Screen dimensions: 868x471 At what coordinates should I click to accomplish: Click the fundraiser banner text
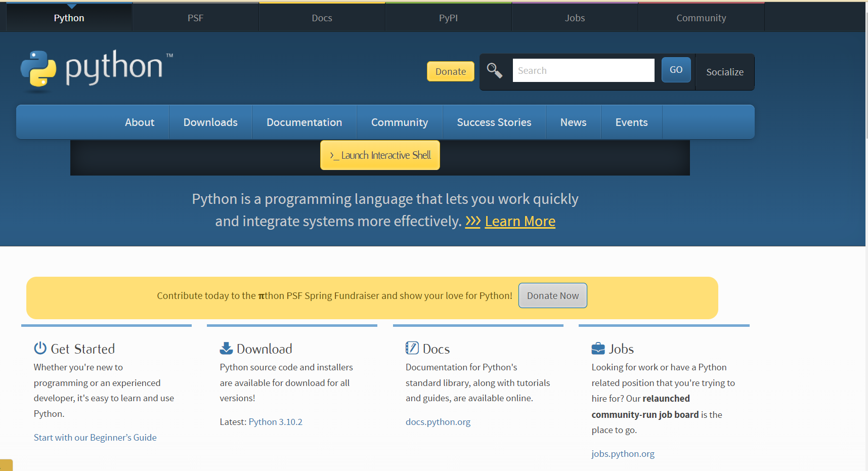pos(334,295)
